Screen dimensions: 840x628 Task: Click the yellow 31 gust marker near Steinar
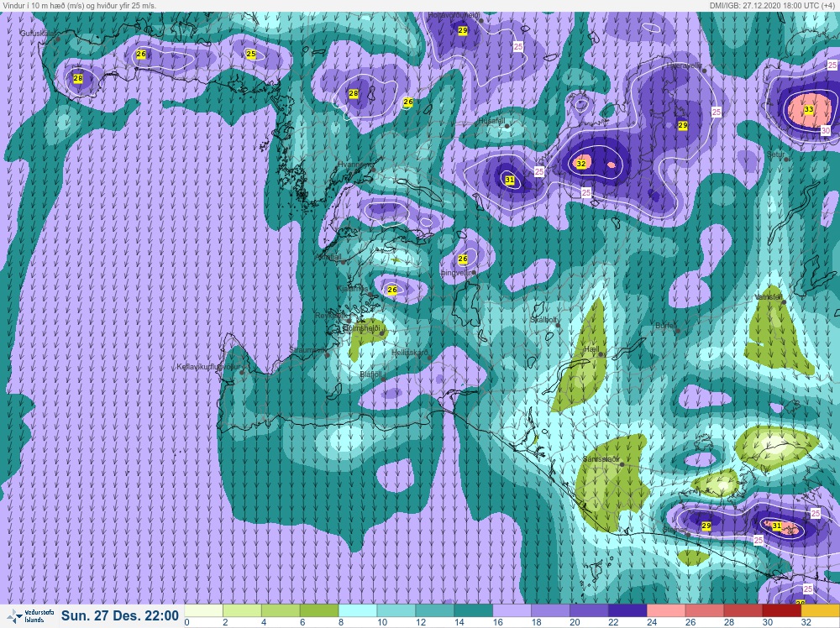[x=777, y=526]
